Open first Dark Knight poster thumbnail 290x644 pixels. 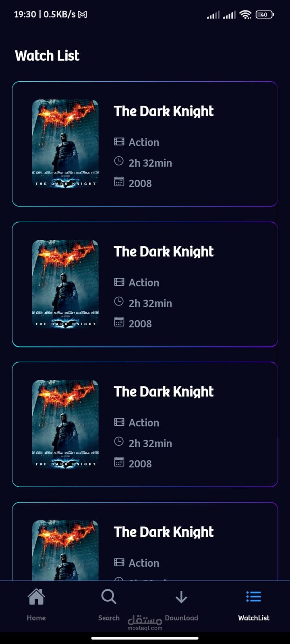pos(65,144)
